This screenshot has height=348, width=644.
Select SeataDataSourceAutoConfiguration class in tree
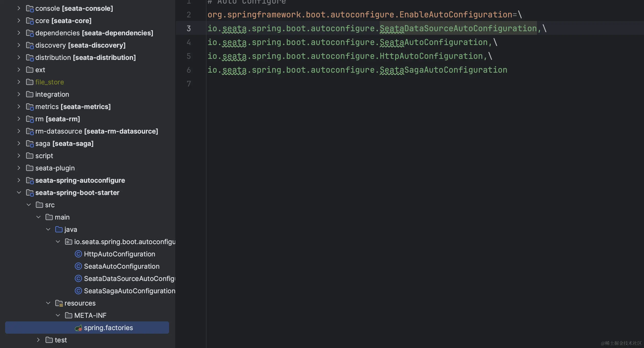(x=129, y=278)
